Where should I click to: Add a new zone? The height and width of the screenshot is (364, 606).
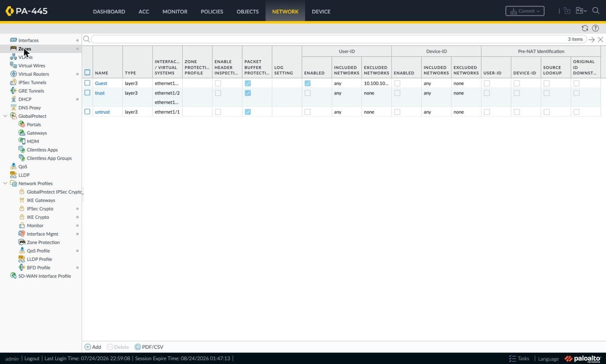click(93, 347)
